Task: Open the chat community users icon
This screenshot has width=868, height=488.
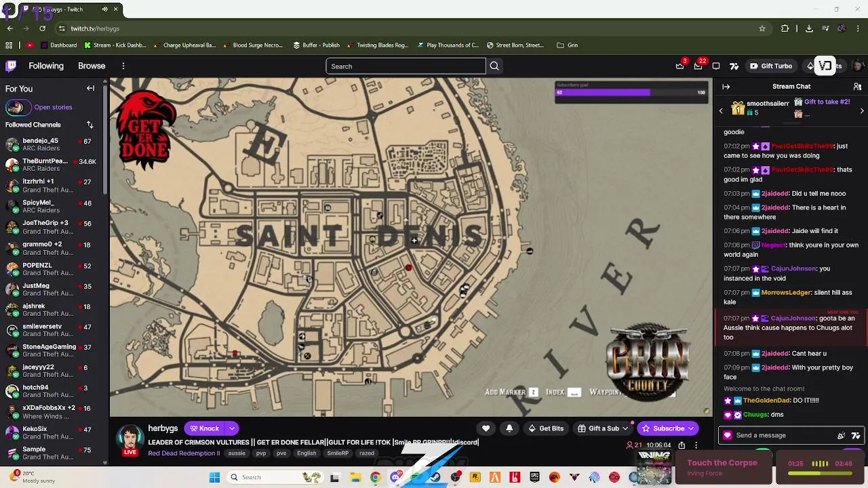Action: tap(857, 87)
